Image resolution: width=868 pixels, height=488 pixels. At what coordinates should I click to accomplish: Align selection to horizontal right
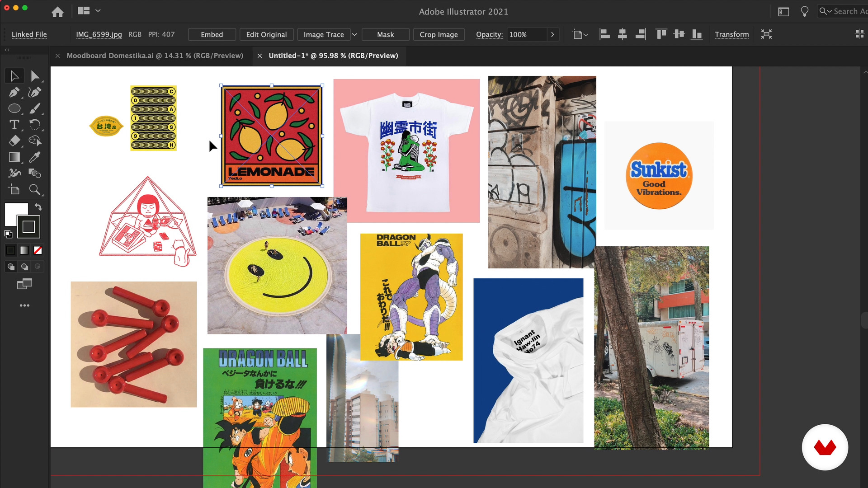pyautogui.click(x=641, y=34)
